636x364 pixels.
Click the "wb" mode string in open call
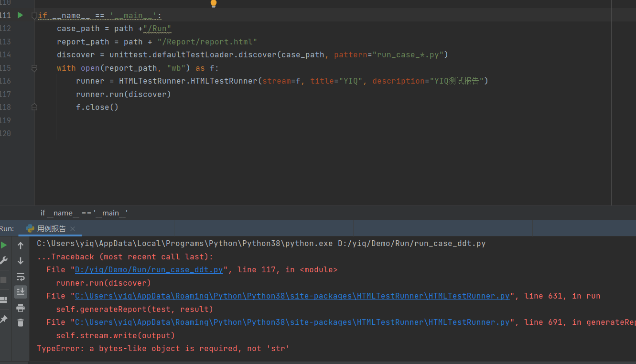(176, 68)
